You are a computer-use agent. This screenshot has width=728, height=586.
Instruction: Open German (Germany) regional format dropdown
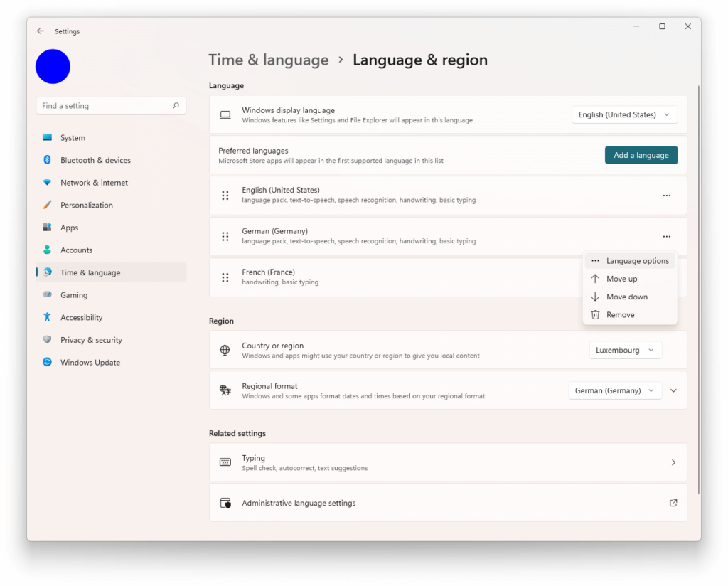pyautogui.click(x=615, y=390)
